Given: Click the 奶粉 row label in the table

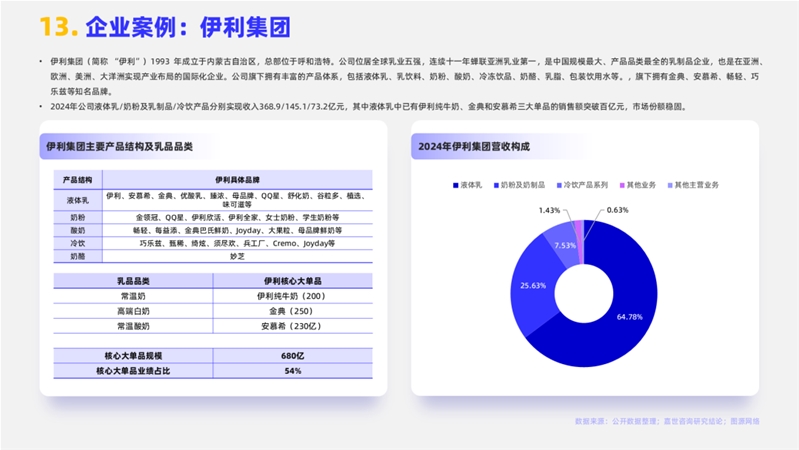Looking at the screenshot, I should point(78,218).
